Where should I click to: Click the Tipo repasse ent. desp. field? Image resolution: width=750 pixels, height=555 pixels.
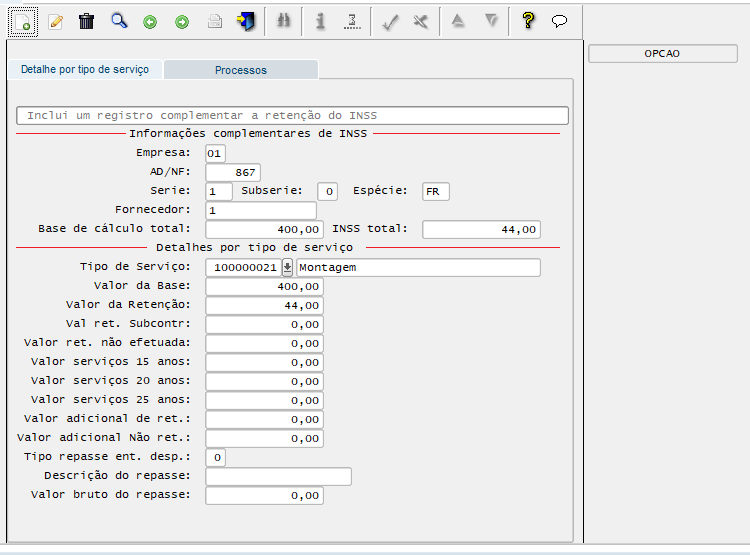pos(215,457)
